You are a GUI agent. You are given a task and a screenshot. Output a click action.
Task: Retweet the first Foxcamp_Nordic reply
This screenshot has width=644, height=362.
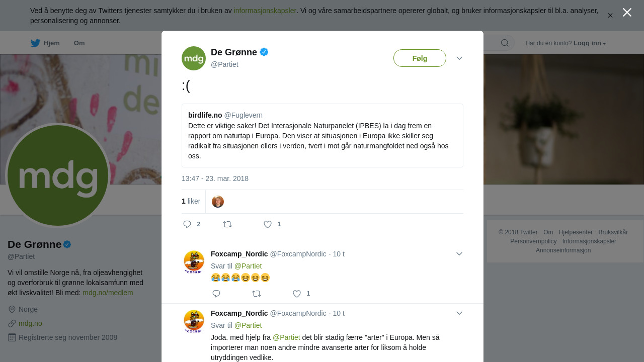coord(257,294)
